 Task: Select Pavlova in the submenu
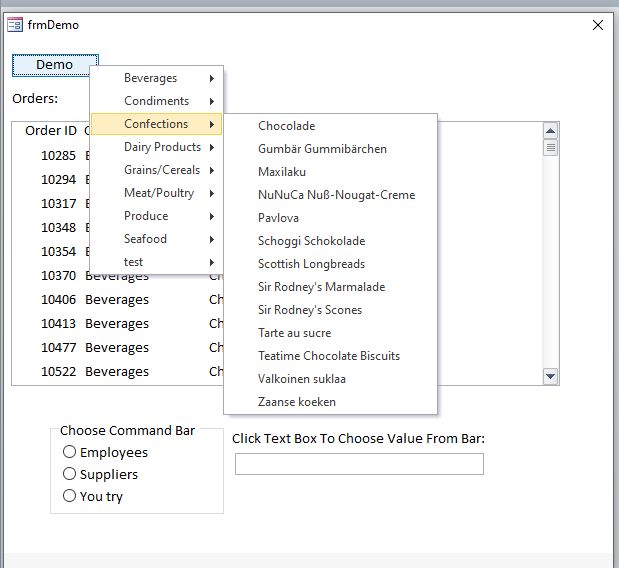(279, 218)
